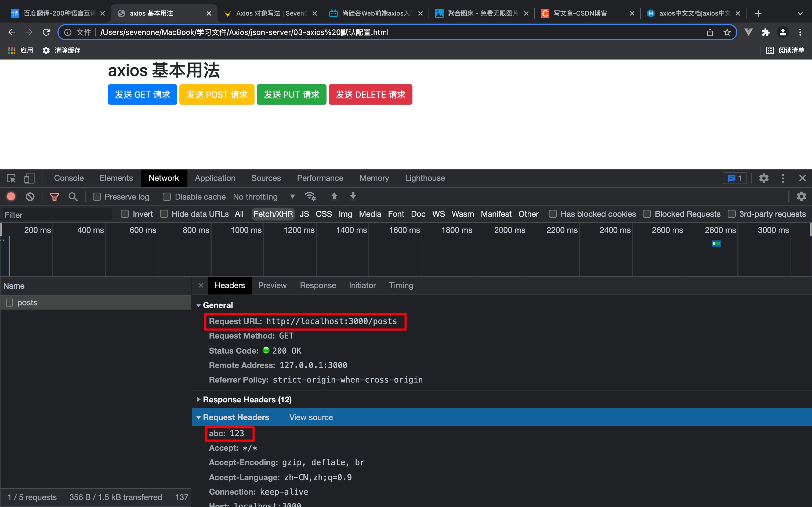Screen dimensions: 812x507
Task: Open network search magnifier
Action: [73, 196]
